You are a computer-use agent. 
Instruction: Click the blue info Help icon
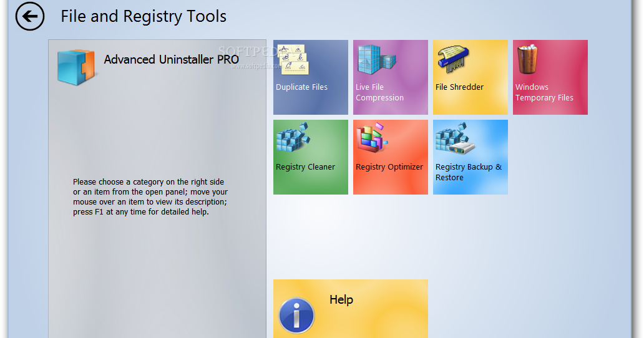[296, 316]
